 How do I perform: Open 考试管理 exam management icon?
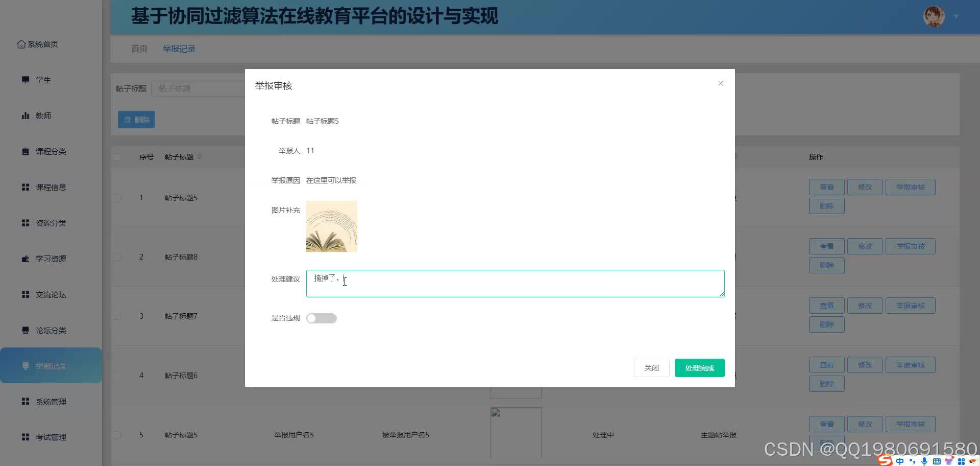(26, 437)
